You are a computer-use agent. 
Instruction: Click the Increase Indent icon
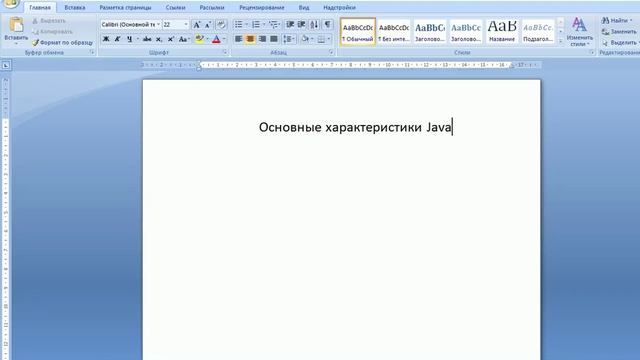301,25
